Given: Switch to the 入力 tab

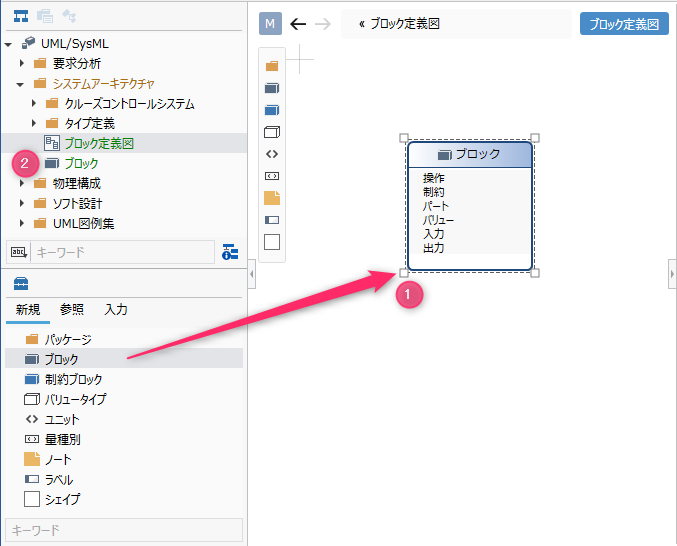Looking at the screenshot, I should click(116, 309).
